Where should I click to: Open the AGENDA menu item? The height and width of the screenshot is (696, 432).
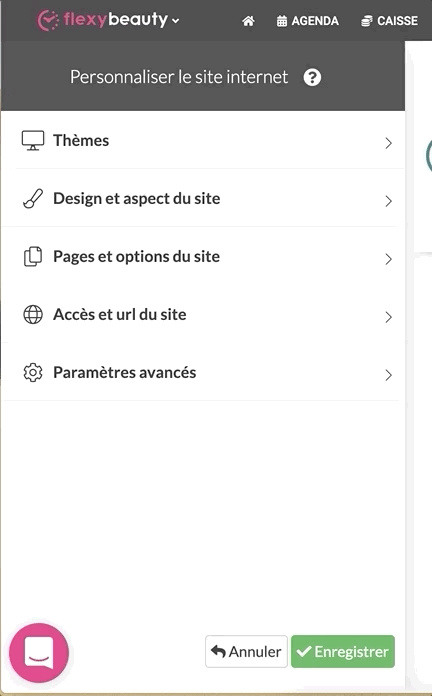pyautogui.click(x=307, y=21)
